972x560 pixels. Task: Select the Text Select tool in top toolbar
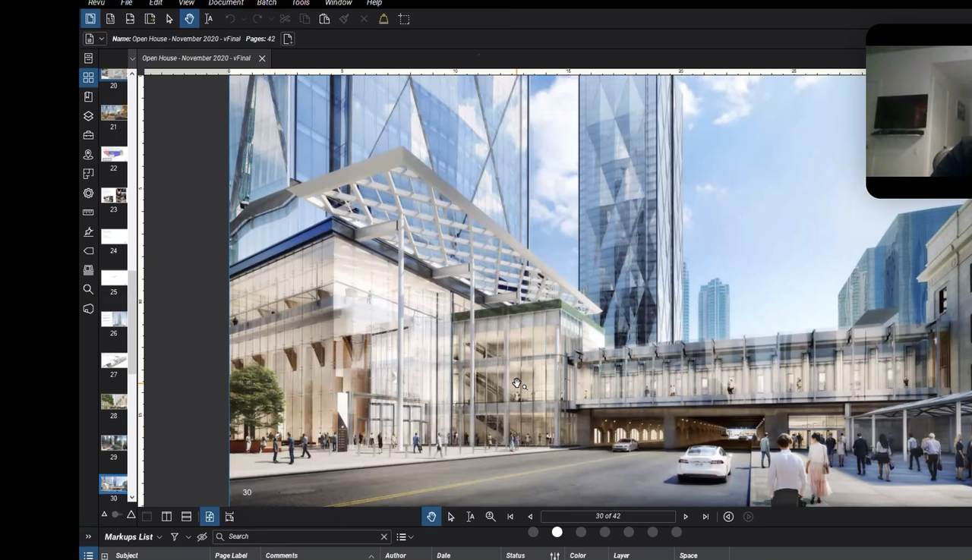(209, 19)
